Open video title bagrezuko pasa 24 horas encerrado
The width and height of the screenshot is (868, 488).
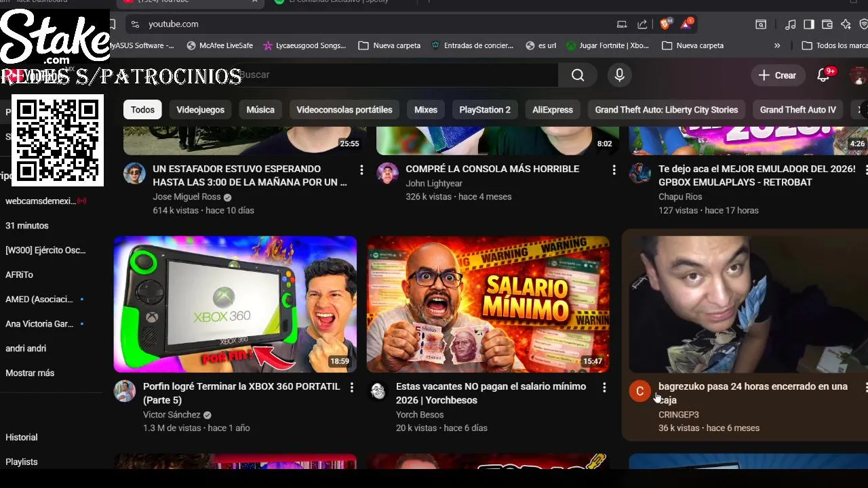click(x=753, y=393)
